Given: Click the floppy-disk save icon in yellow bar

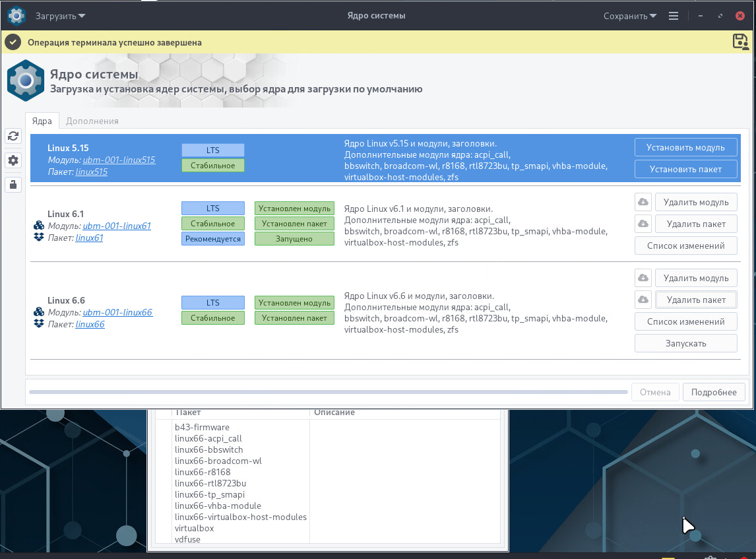Looking at the screenshot, I should click(740, 42).
